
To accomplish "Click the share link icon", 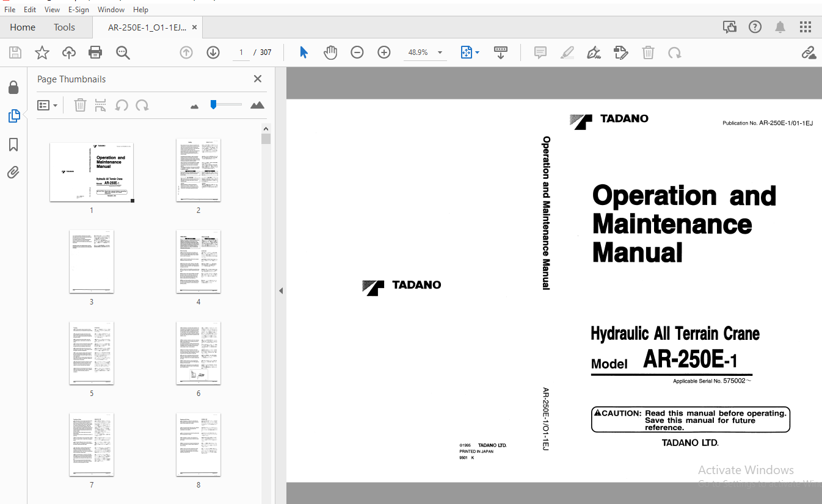I will [x=809, y=52].
